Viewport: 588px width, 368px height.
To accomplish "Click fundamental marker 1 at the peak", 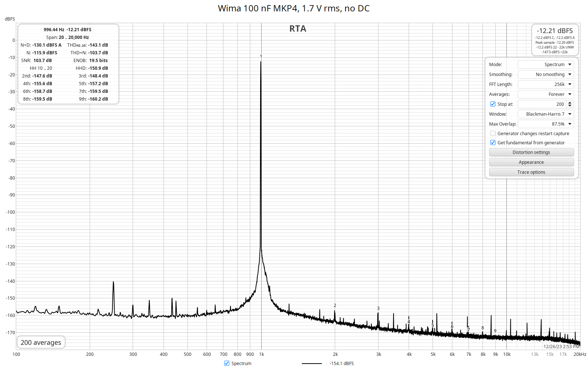I will click(x=261, y=57).
